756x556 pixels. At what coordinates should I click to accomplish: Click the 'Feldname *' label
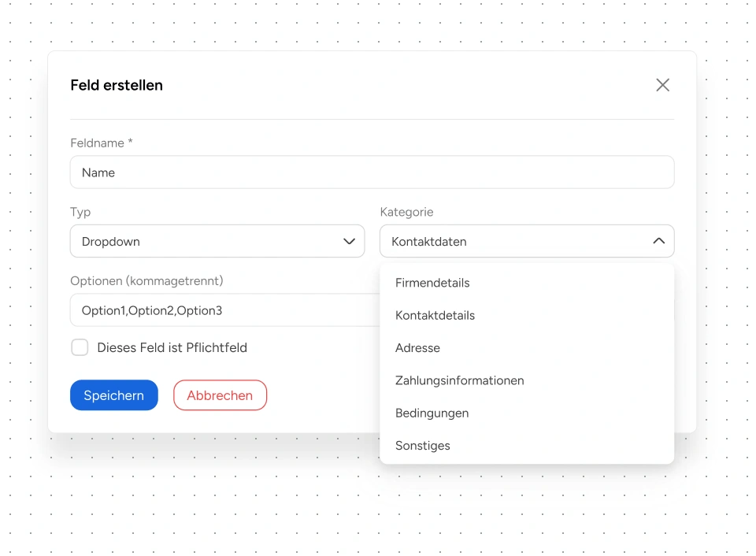tap(102, 143)
